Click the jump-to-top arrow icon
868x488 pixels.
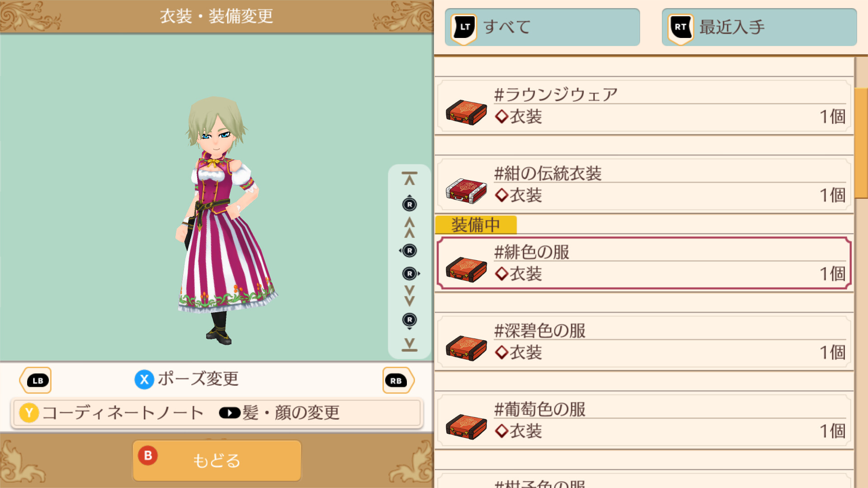(x=410, y=178)
